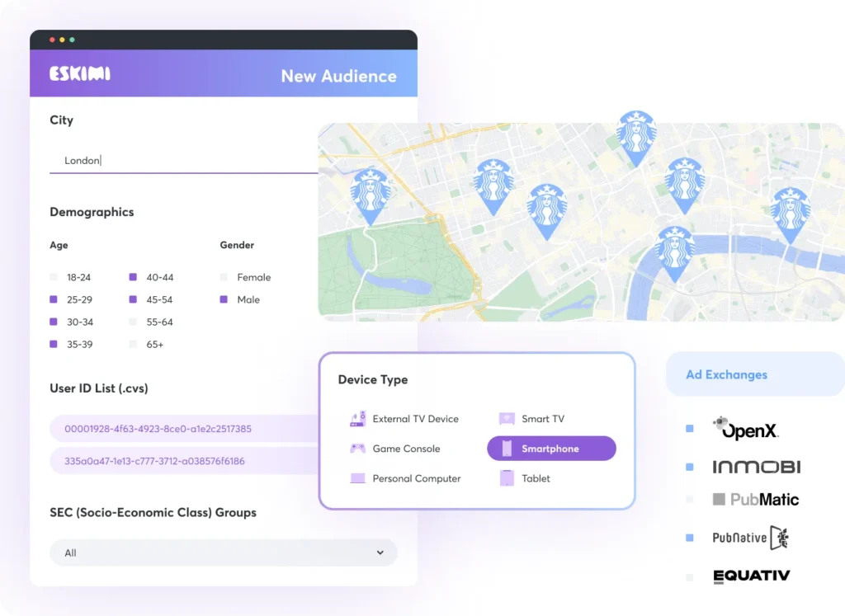This screenshot has height=616, width=845.
Task: Select the Smartphone device type button
Action: click(x=551, y=448)
